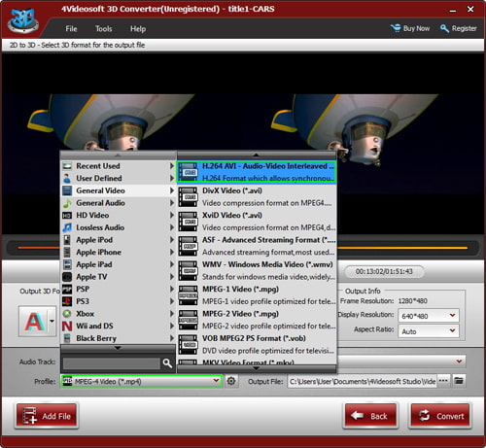486x448 pixels.
Task: Open the anaglyph format dropdown arrow
Action: 52,321
